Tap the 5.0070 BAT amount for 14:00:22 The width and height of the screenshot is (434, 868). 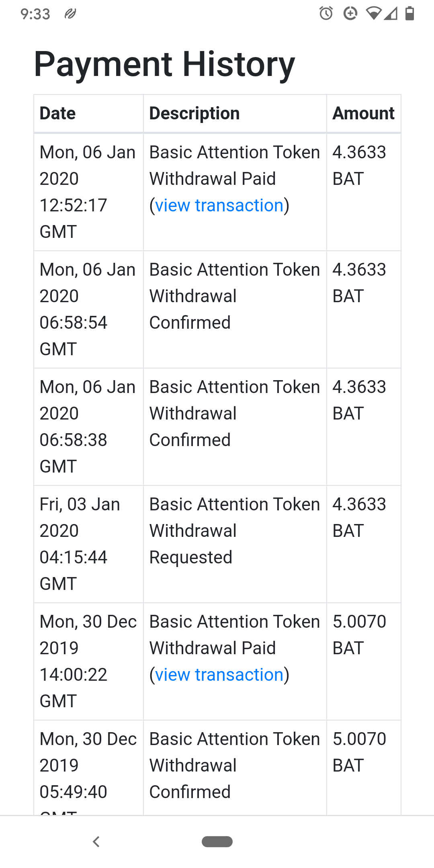pyautogui.click(x=359, y=635)
